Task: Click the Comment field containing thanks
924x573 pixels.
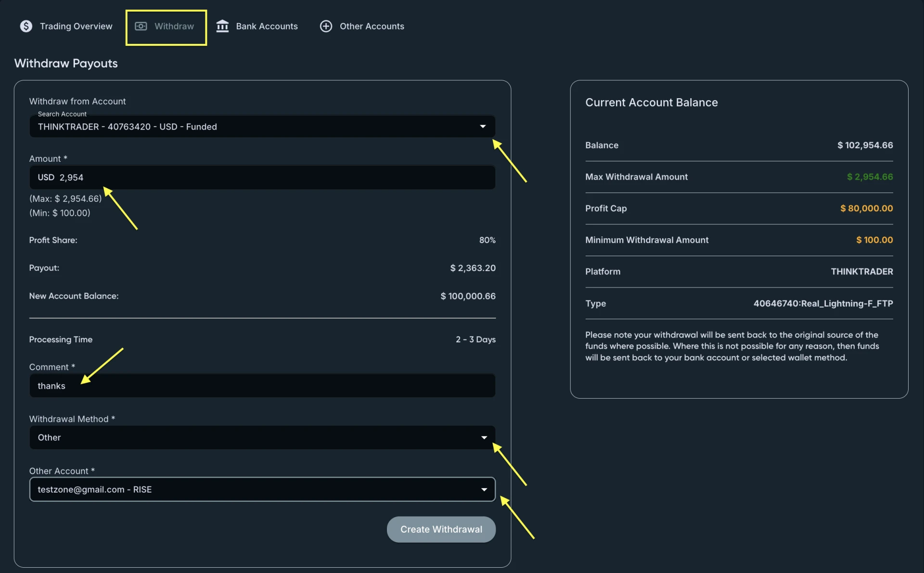Action: pos(262,386)
